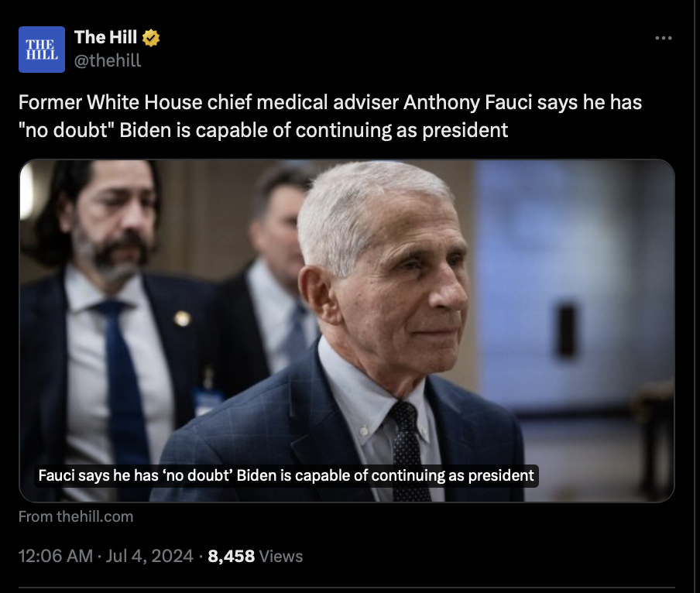The image size is (700, 593).
Task: Click The Hill blue avatar logo
Action: [x=41, y=49]
